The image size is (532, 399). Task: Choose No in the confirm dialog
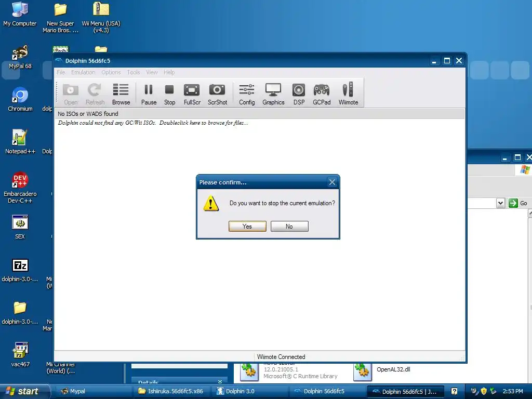(289, 227)
